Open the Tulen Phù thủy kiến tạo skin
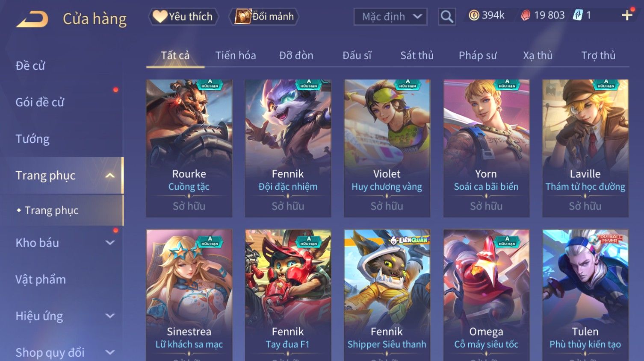Screen dimensions: 644x361 point(585,295)
